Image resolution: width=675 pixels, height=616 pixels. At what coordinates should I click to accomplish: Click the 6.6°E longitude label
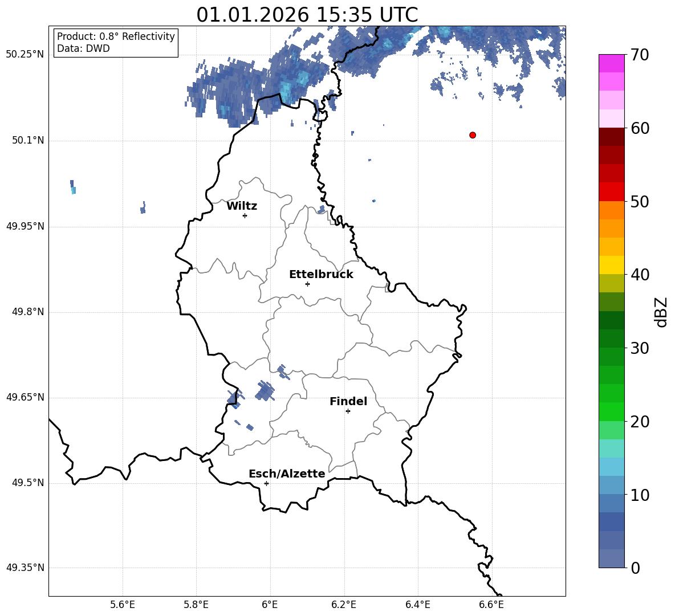click(x=491, y=605)
